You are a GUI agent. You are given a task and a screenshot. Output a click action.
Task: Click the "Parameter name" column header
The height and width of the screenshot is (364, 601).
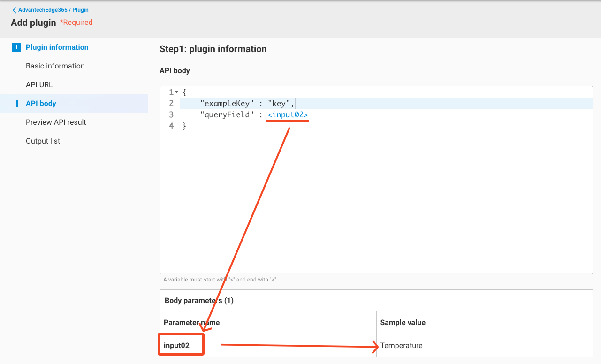tap(191, 322)
